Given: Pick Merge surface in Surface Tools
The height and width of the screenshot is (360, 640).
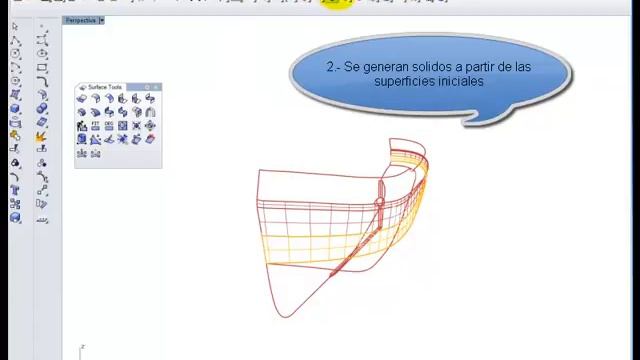Looking at the screenshot, I should coord(122,112).
